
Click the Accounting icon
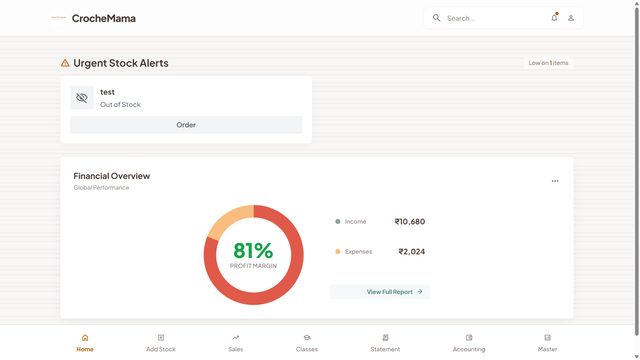(469, 338)
